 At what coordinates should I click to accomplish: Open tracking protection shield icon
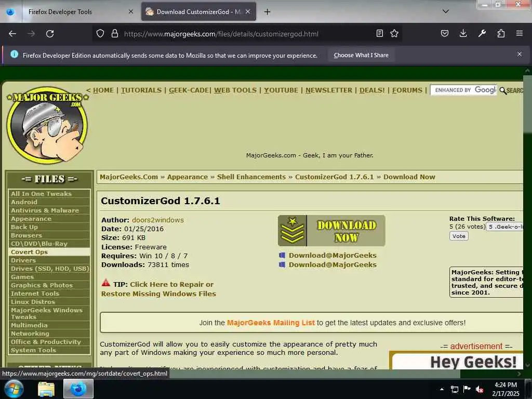point(100,34)
